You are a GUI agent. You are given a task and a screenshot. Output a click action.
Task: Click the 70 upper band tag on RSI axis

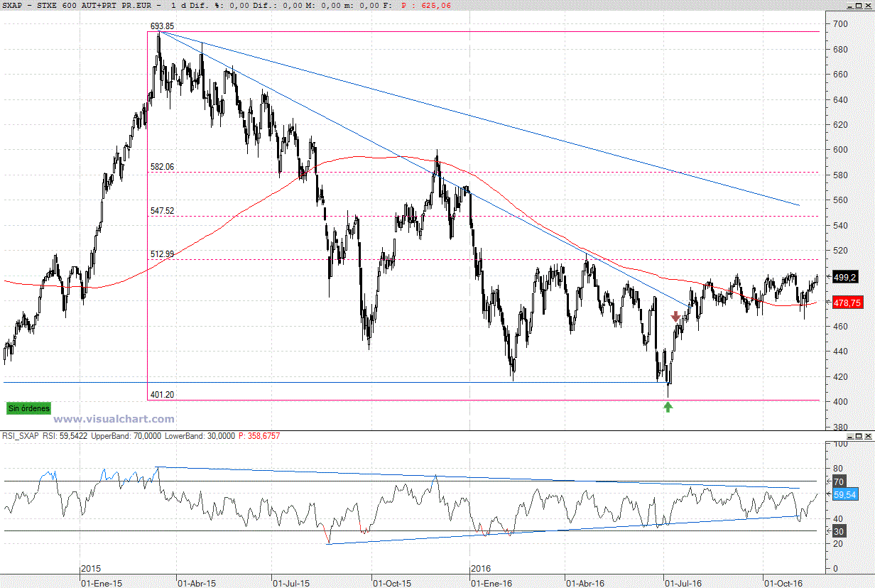point(839,481)
